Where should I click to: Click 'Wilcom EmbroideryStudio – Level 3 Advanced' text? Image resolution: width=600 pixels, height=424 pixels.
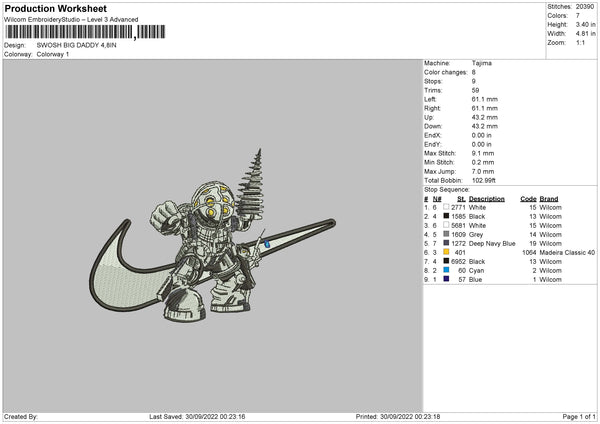click(71, 19)
